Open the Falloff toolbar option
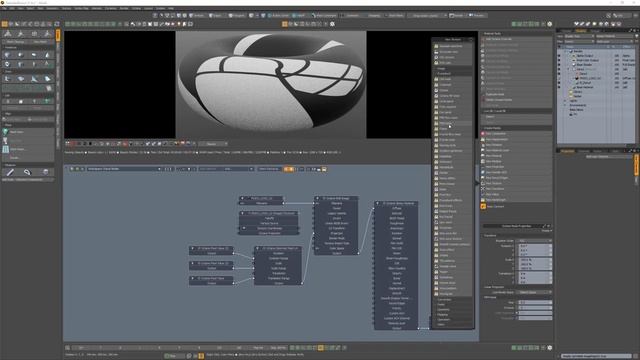 click(x=299, y=16)
